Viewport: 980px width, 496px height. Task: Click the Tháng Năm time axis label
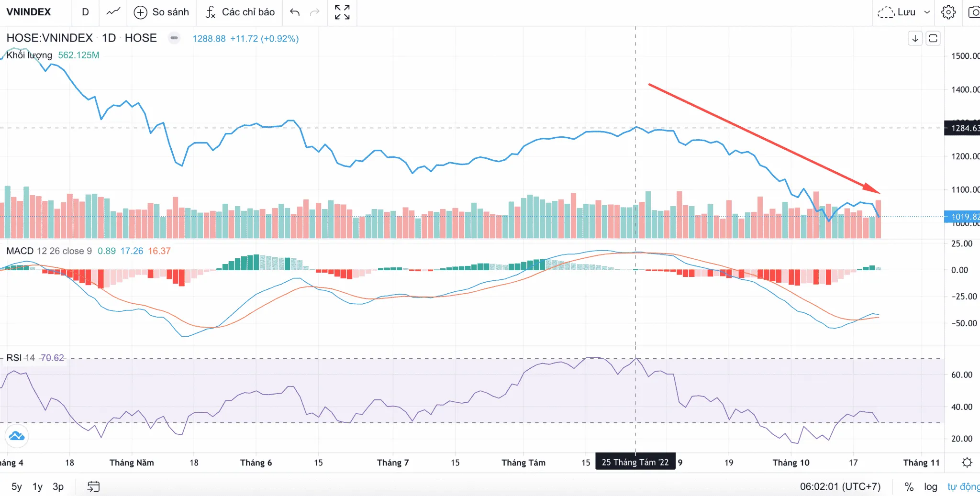[132, 463]
